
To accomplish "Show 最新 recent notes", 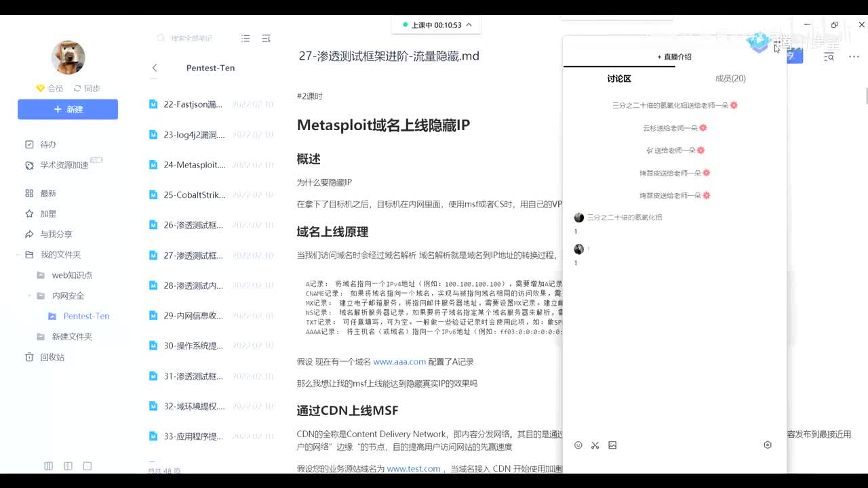I will (x=41, y=193).
